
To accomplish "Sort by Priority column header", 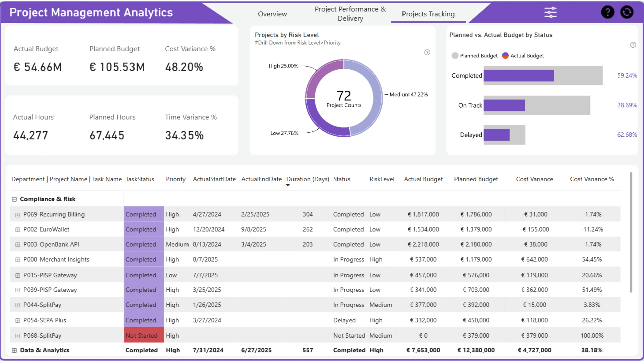I will (176, 179).
